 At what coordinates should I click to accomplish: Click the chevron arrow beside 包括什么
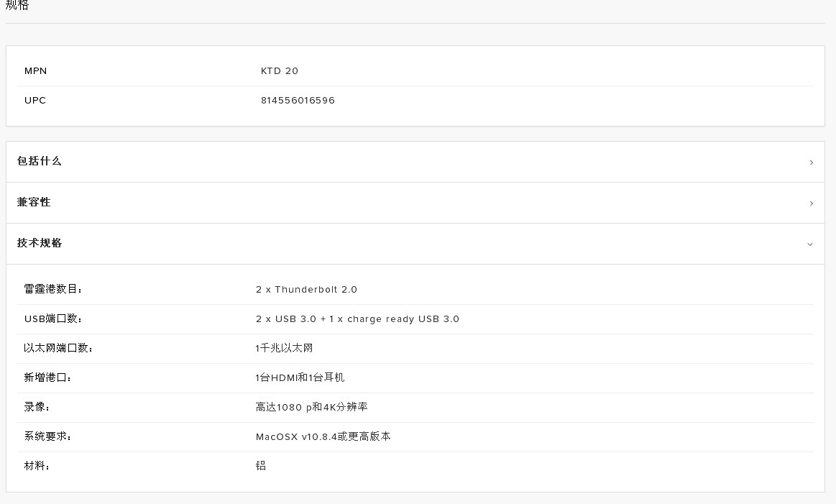[811, 162]
